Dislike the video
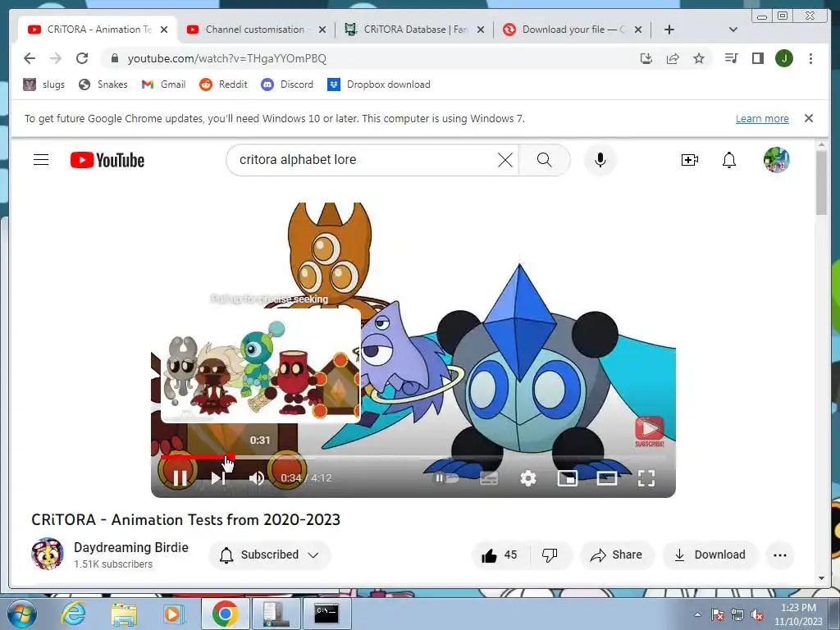 [x=550, y=555]
